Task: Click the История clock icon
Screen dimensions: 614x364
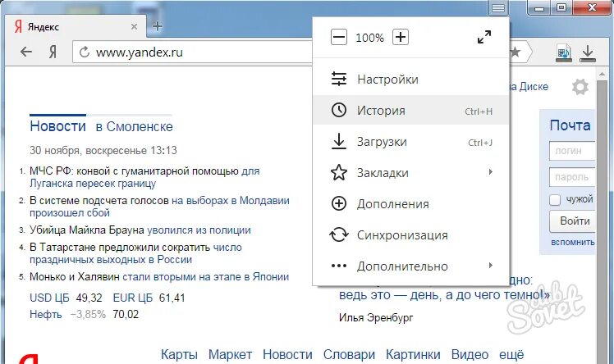Action: tap(339, 110)
